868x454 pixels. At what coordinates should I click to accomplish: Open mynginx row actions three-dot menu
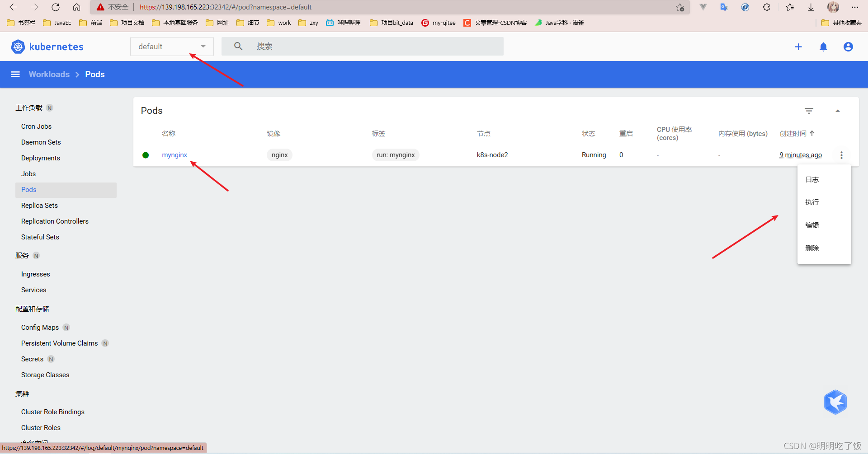(x=841, y=155)
